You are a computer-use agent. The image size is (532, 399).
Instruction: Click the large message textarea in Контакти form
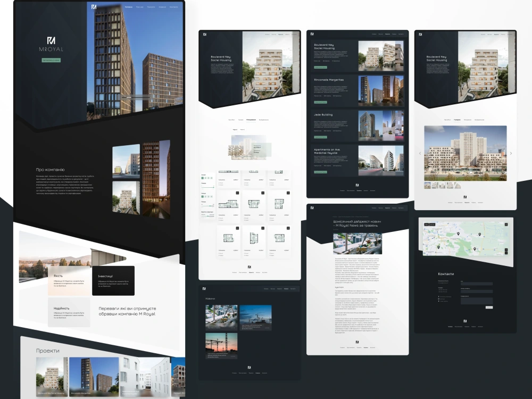pyautogui.click(x=477, y=301)
